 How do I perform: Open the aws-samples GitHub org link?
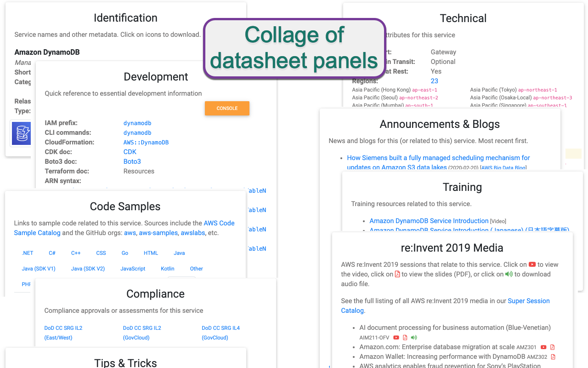pos(158,233)
